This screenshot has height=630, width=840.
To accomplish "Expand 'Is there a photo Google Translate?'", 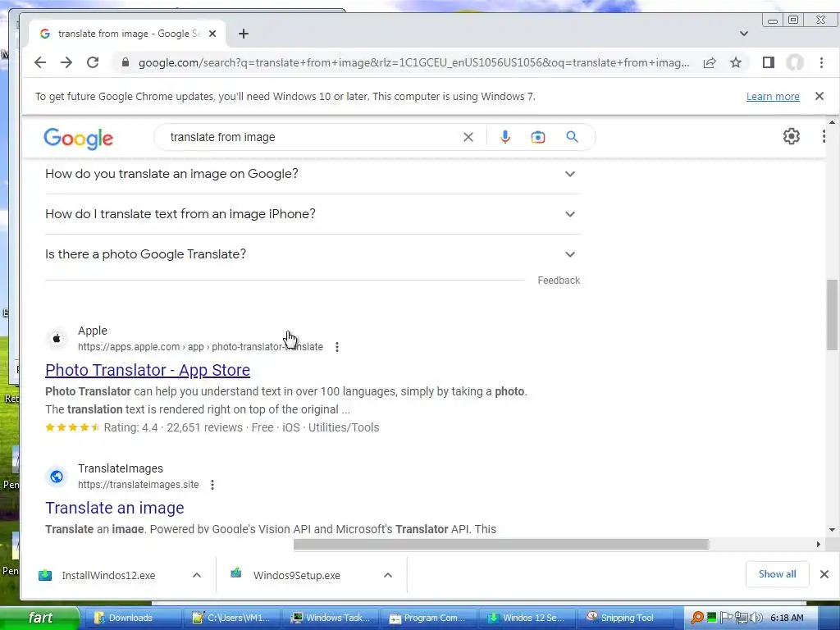I will (x=313, y=254).
